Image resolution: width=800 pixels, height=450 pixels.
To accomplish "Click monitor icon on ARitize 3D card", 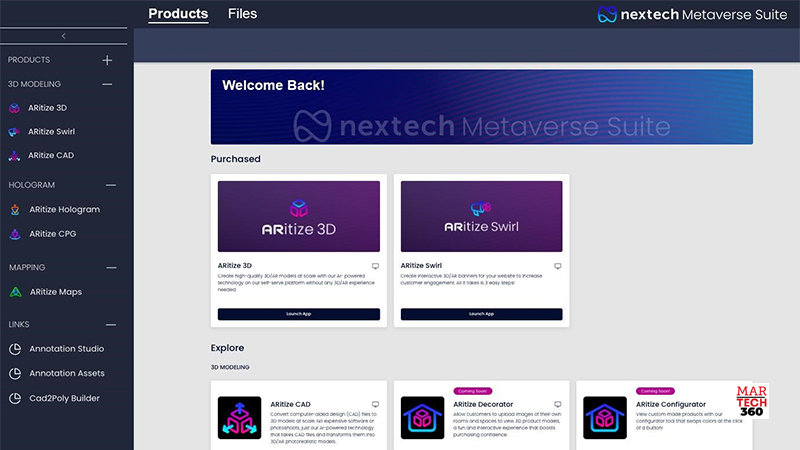I will (x=376, y=266).
